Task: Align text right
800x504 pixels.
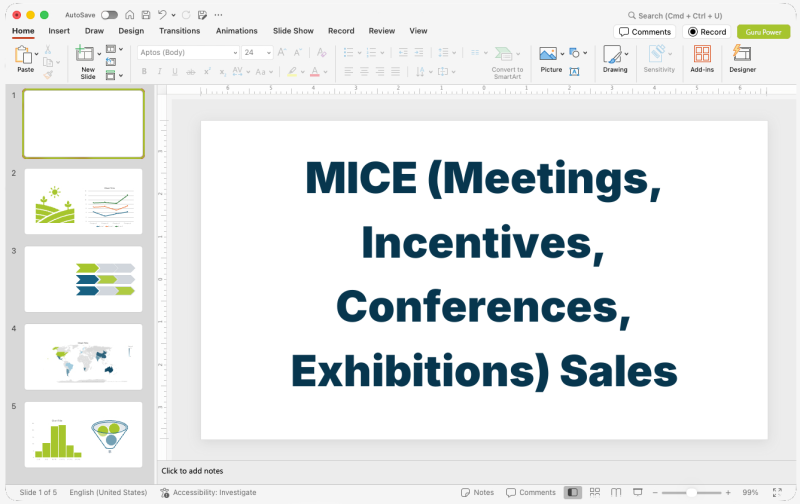Action: (x=380, y=71)
